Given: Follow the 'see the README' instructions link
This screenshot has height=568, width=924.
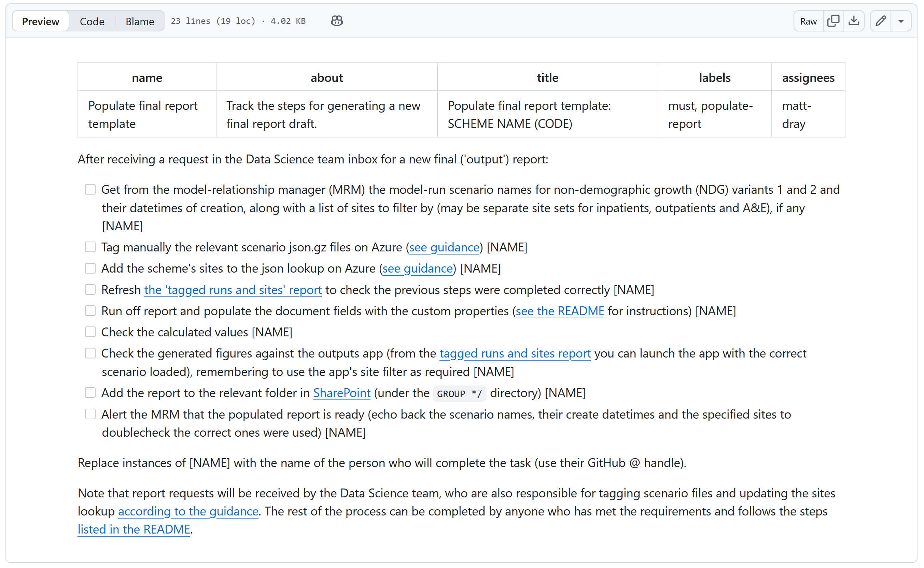Looking at the screenshot, I should pyautogui.click(x=560, y=311).
